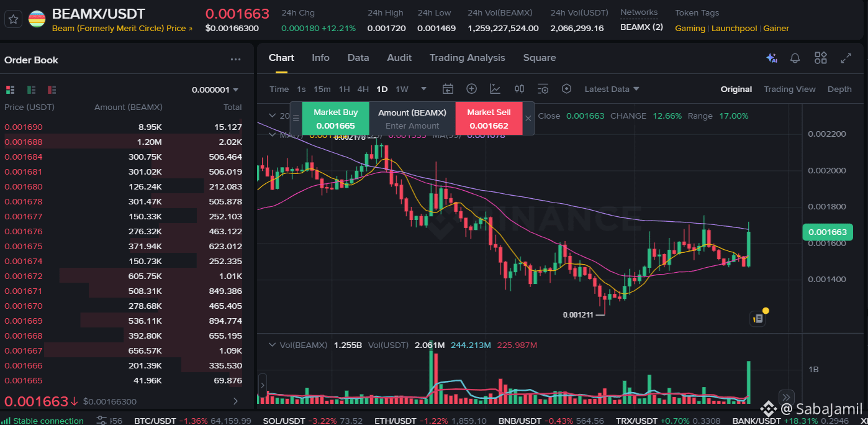The image size is (868, 425).
Task: Select the 1D chart interval
Action: coord(382,89)
